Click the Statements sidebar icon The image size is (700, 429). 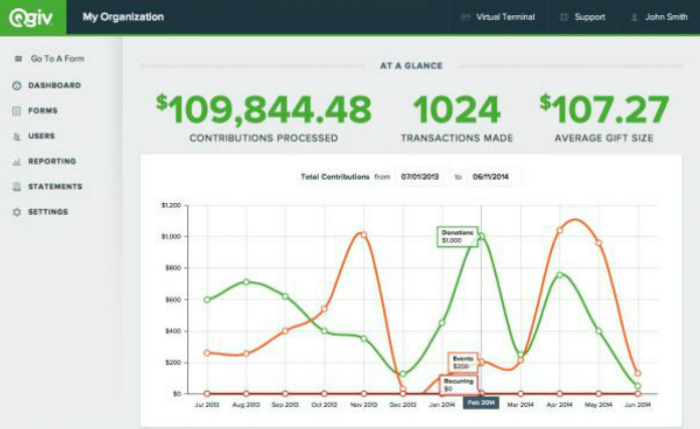(16, 187)
